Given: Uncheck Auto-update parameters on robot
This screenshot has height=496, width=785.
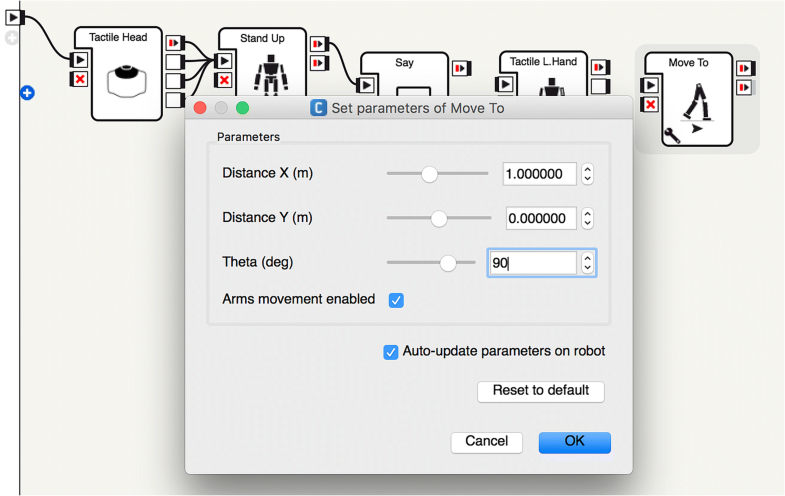Looking at the screenshot, I should click(391, 352).
